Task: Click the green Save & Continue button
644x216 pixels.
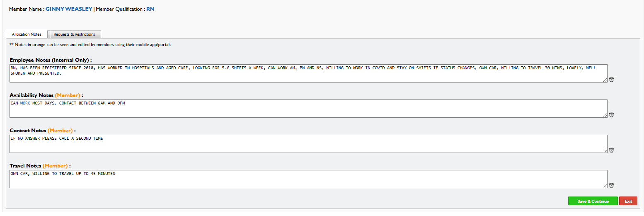Action: 593,201
